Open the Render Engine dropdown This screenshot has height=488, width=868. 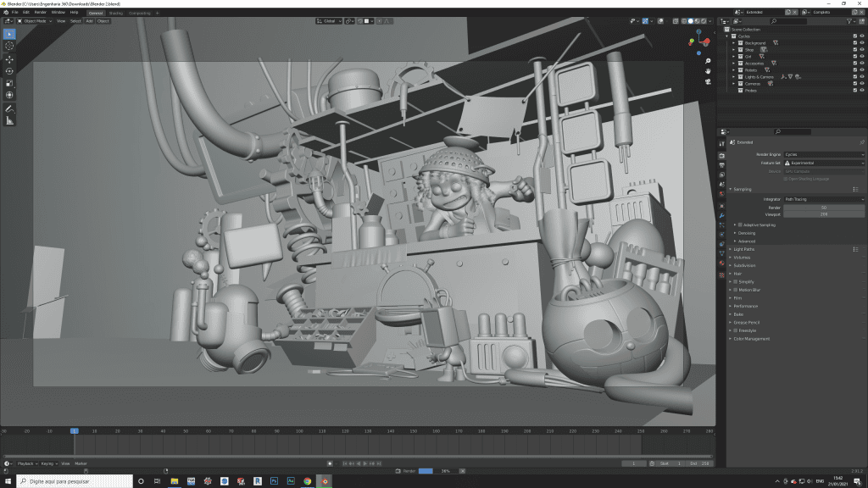tap(824, 154)
